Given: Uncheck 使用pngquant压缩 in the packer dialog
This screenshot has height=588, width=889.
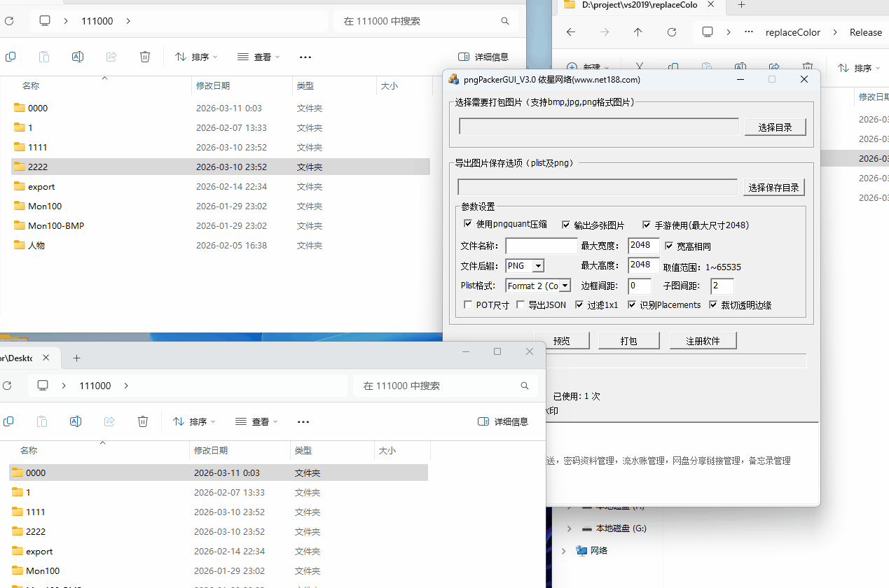Looking at the screenshot, I should coord(468,223).
